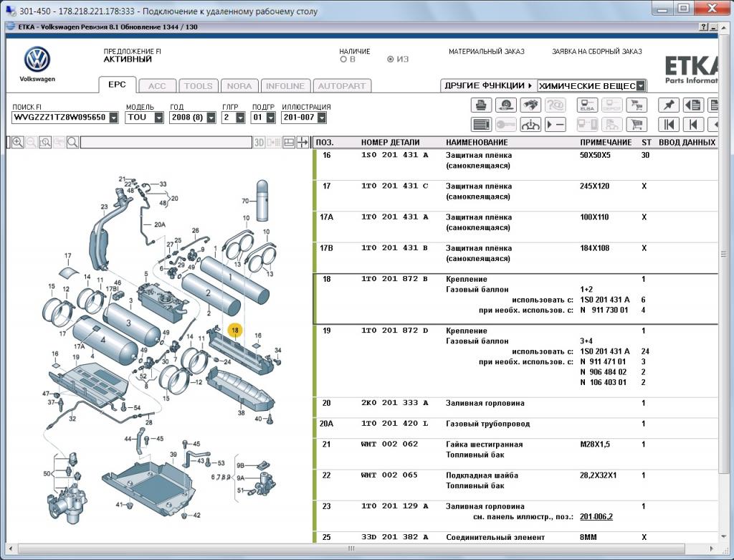This screenshot has width=734, height=560.
Task: Click position 17B in parts list
Action: coord(326,248)
